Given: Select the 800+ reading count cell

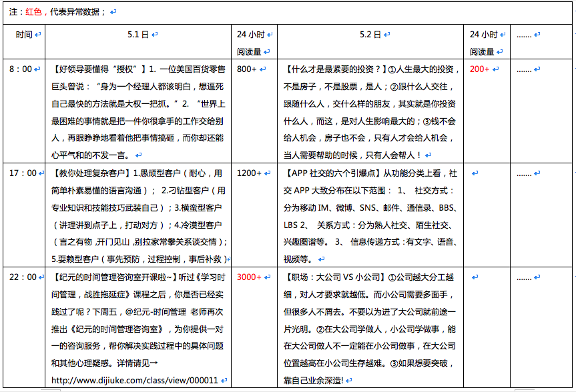Looking at the screenshot, I should pyautogui.click(x=246, y=69).
